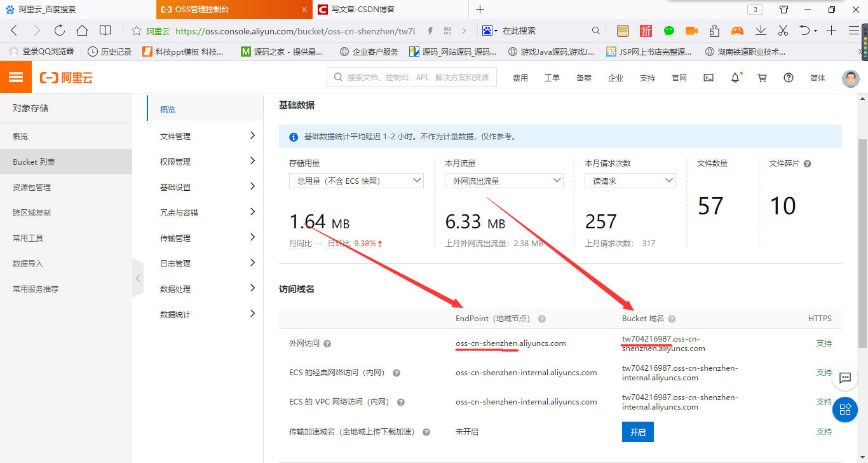
Task: 开启传输加速域名功能
Action: click(637, 431)
